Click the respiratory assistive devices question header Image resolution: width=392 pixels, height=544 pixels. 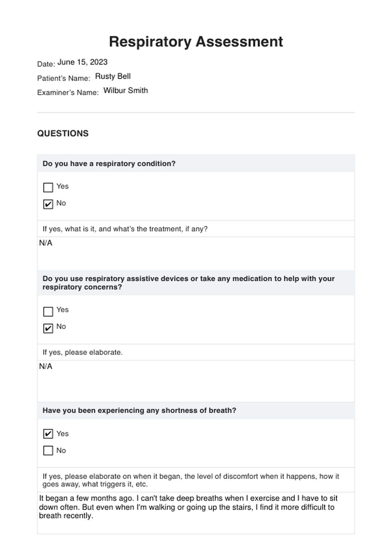[x=188, y=283]
